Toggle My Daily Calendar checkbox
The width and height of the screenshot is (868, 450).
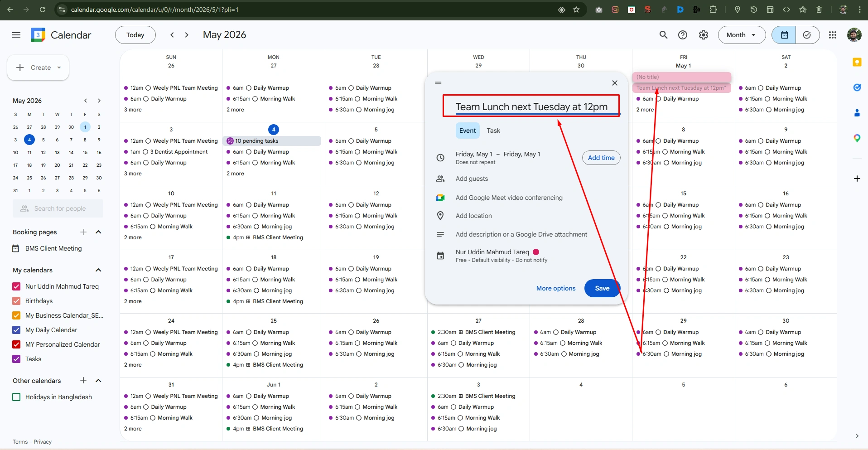point(16,330)
